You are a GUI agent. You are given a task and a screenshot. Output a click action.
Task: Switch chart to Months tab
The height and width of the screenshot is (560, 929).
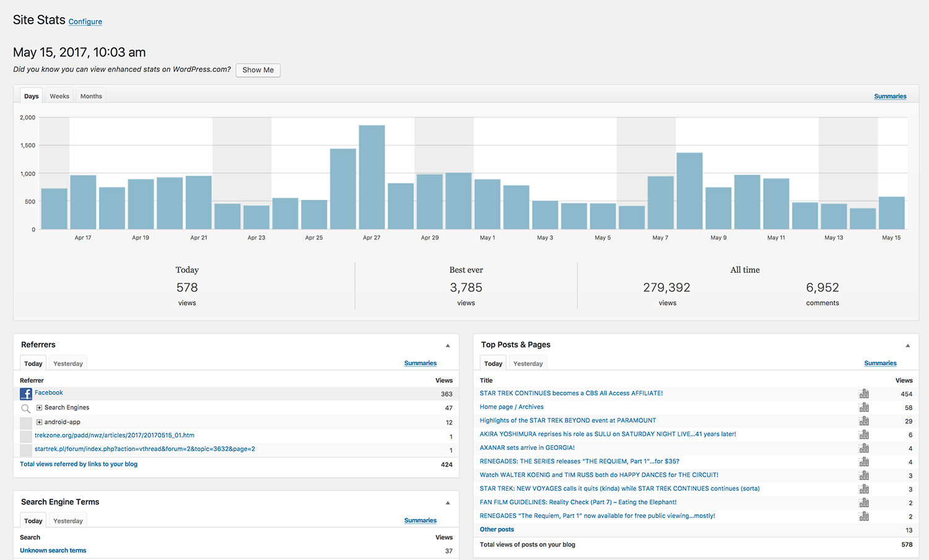(x=91, y=96)
